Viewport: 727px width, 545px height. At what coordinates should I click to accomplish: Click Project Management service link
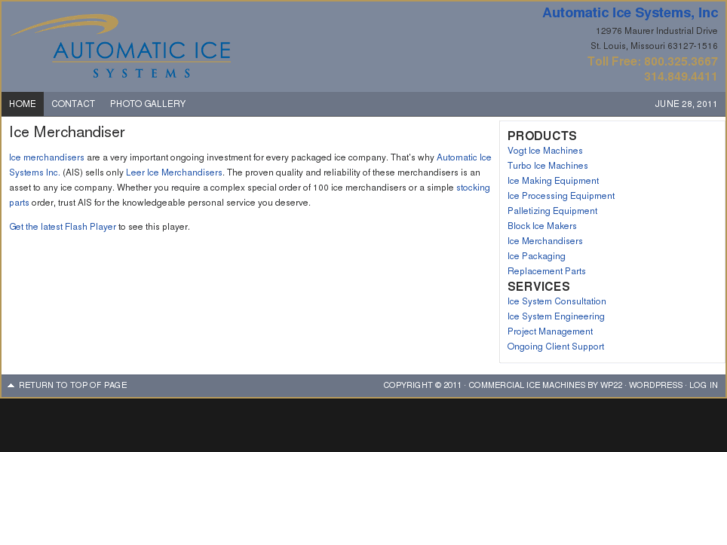(550, 332)
